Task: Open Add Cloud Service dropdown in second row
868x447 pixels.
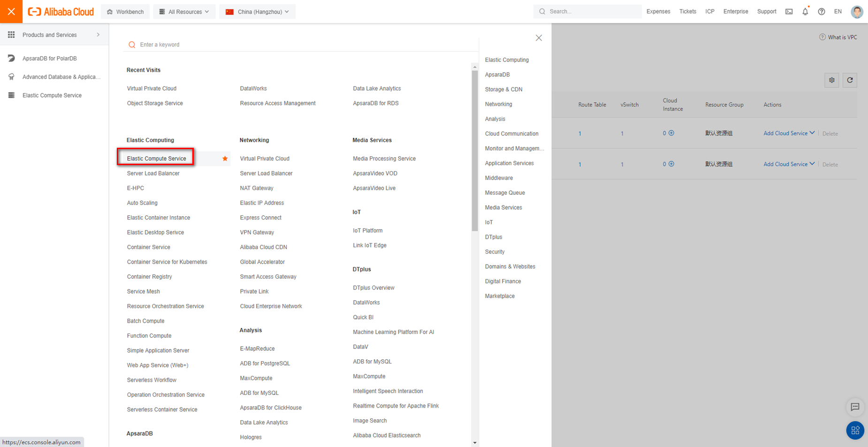Action: tap(789, 164)
